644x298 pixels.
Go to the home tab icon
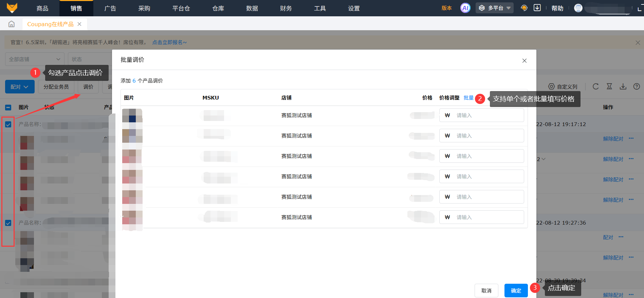pyautogui.click(x=12, y=24)
